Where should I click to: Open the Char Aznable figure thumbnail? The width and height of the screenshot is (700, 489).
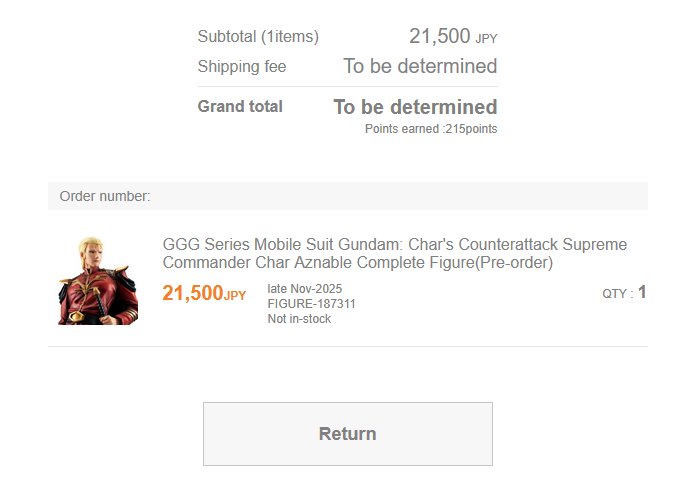[x=98, y=280]
